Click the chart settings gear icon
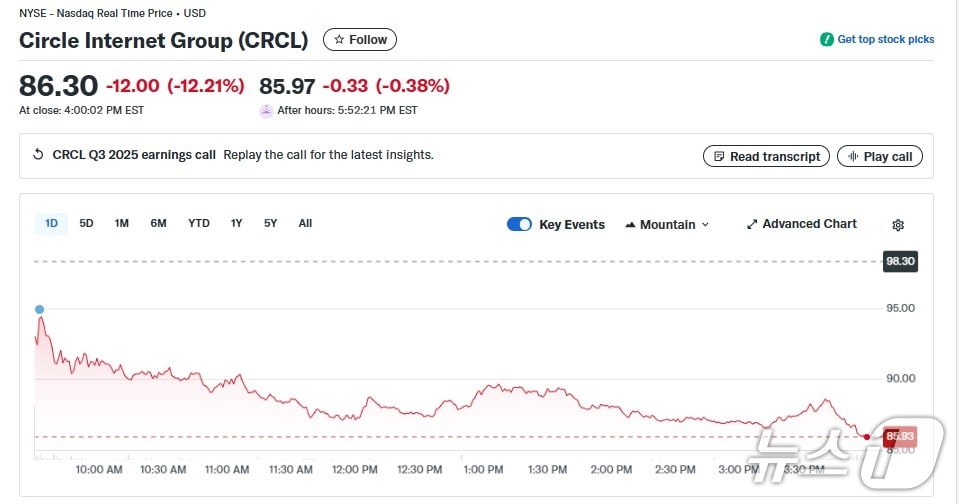 (898, 225)
